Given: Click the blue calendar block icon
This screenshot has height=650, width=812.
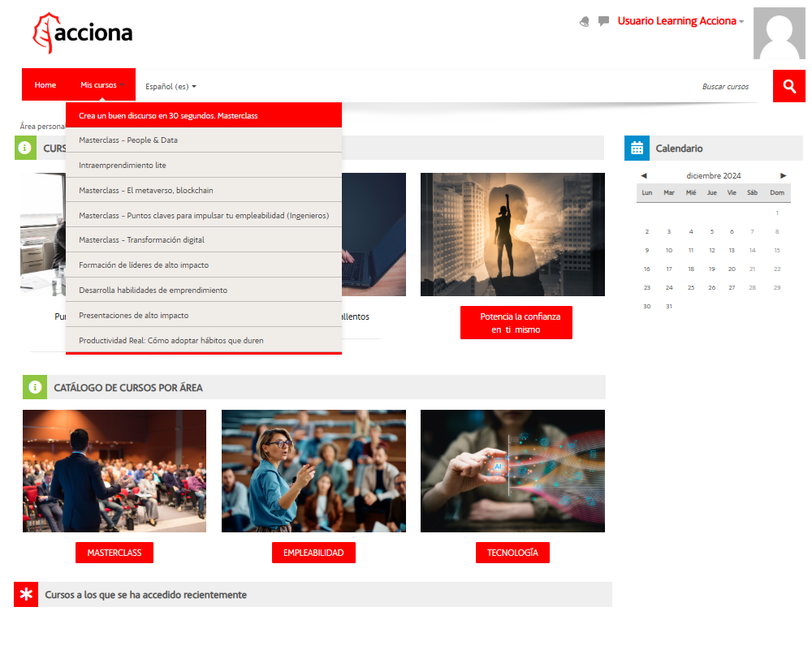Looking at the screenshot, I should tap(637, 149).
